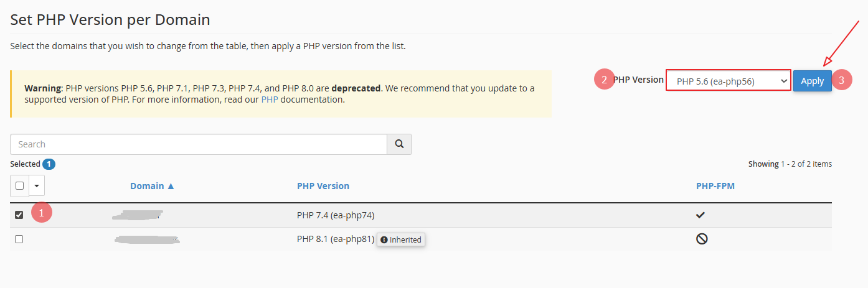Expand the caret beside the select-all checkbox
868x288 pixels.
coord(37,185)
